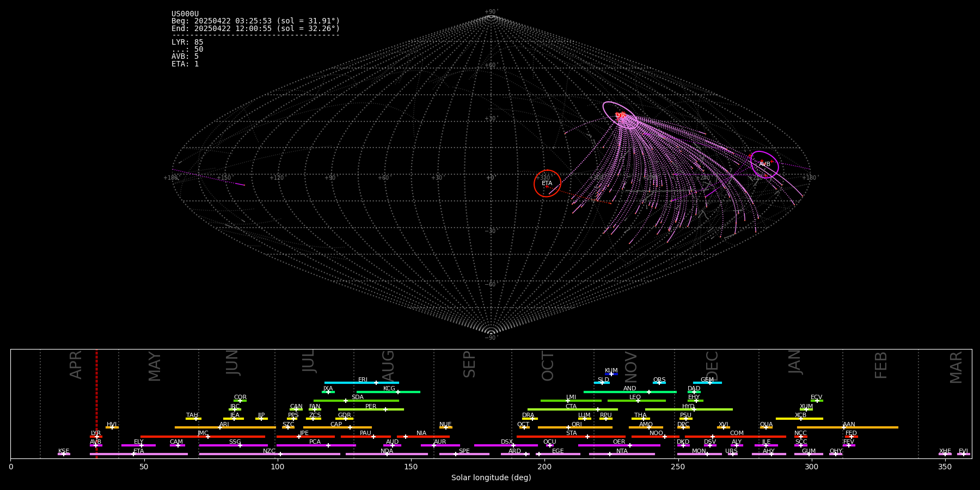
Task: Click the NUE shower label on timeline
Action: click(x=445, y=425)
